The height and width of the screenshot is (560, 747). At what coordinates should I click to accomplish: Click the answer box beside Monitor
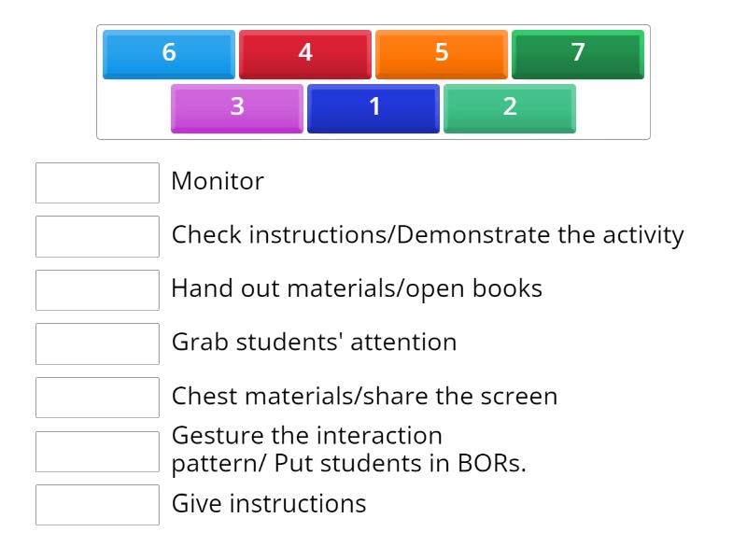pyautogui.click(x=97, y=183)
